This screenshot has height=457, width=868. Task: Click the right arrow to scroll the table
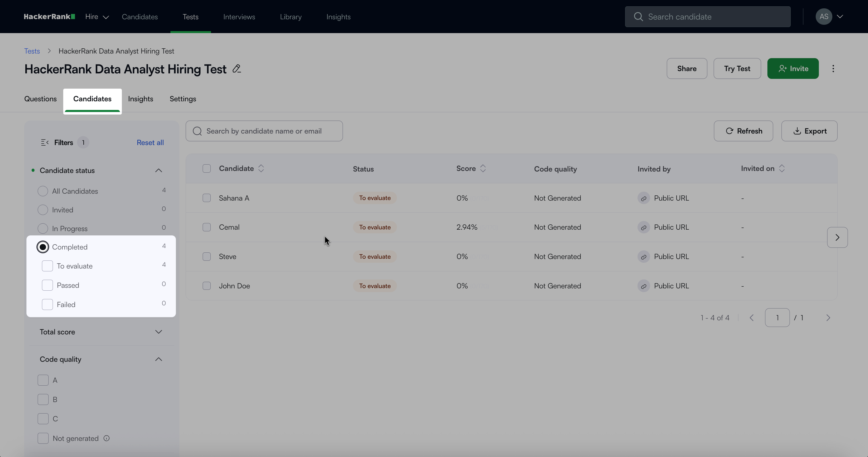(837, 237)
